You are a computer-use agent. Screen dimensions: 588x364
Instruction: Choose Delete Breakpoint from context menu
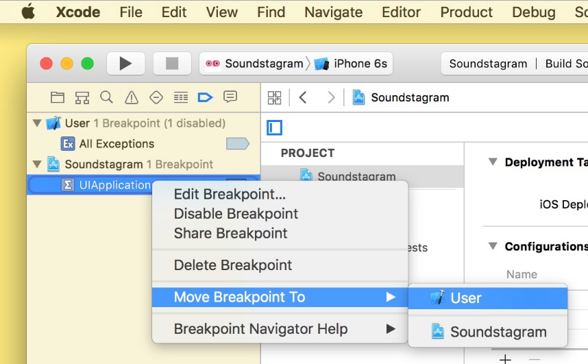coord(280,265)
